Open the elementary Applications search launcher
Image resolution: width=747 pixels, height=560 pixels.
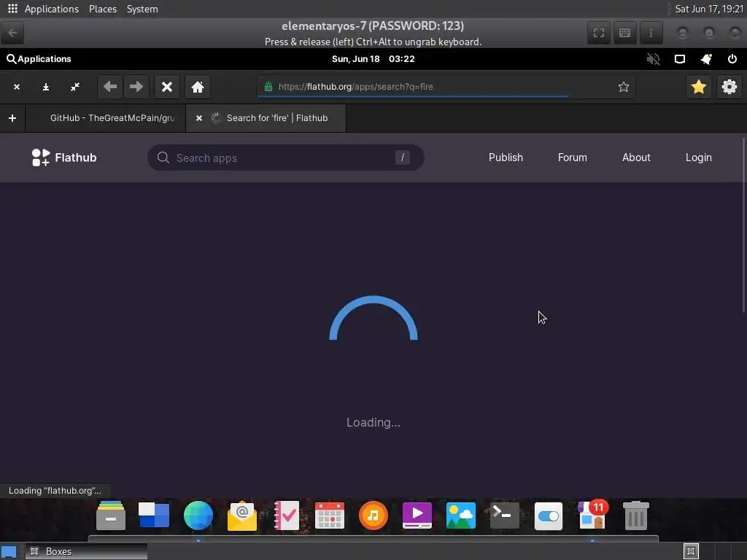39,59
